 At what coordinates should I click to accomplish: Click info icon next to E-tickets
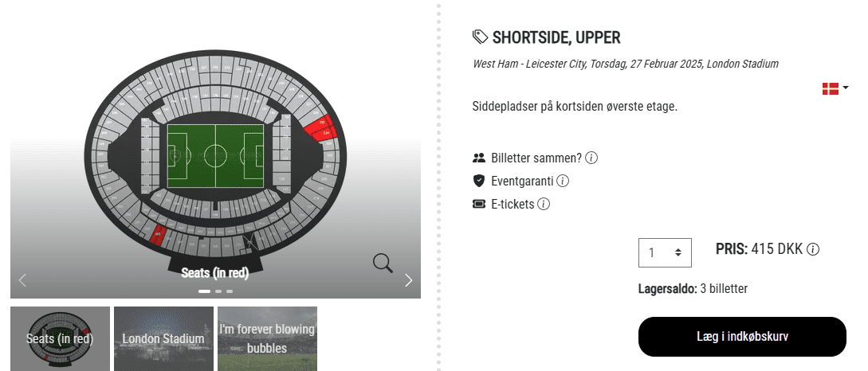pyautogui.click(x=544, y=204)
